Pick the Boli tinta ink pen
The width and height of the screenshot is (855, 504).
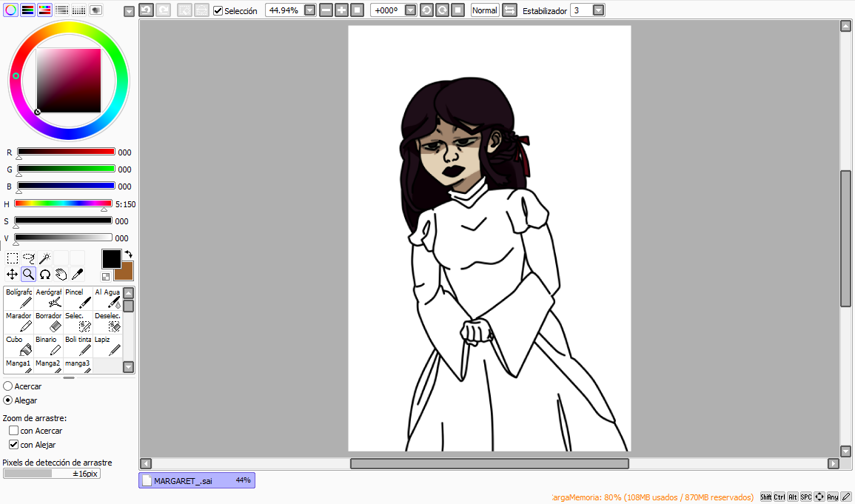click(78, 346)
